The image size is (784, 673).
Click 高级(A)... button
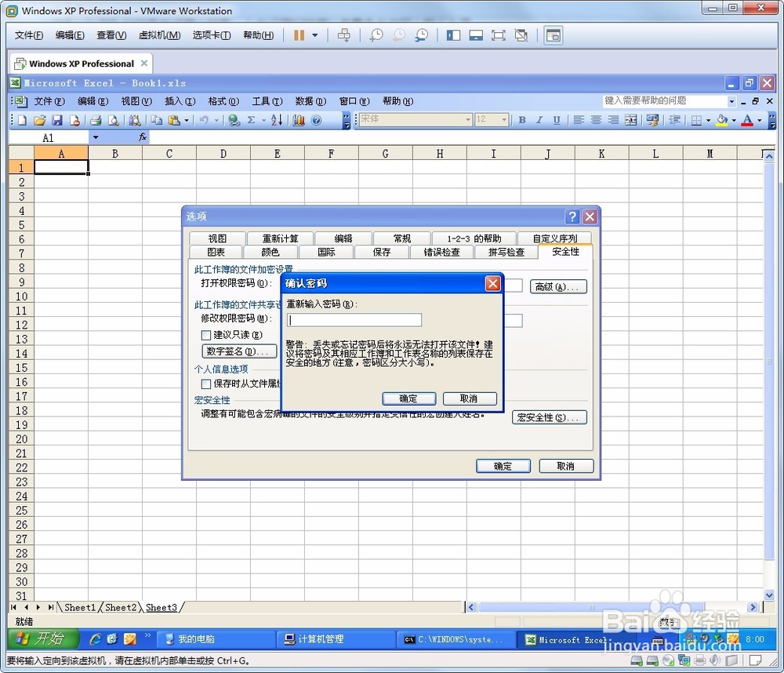[x=558, y=287]
